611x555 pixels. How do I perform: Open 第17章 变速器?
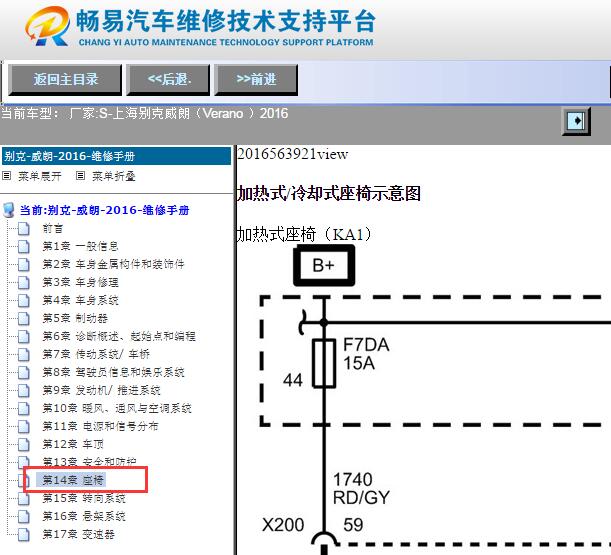(x=78, y=534)
